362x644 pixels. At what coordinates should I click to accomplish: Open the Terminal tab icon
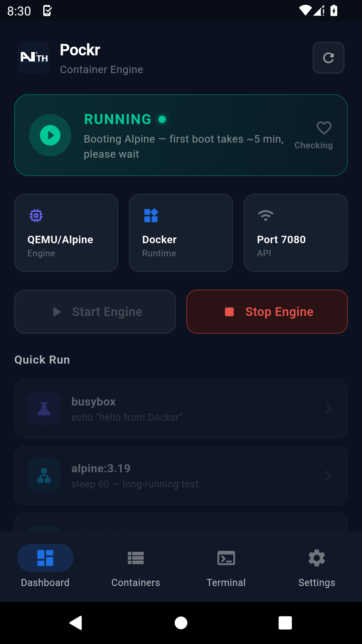(x=226, y=558)
